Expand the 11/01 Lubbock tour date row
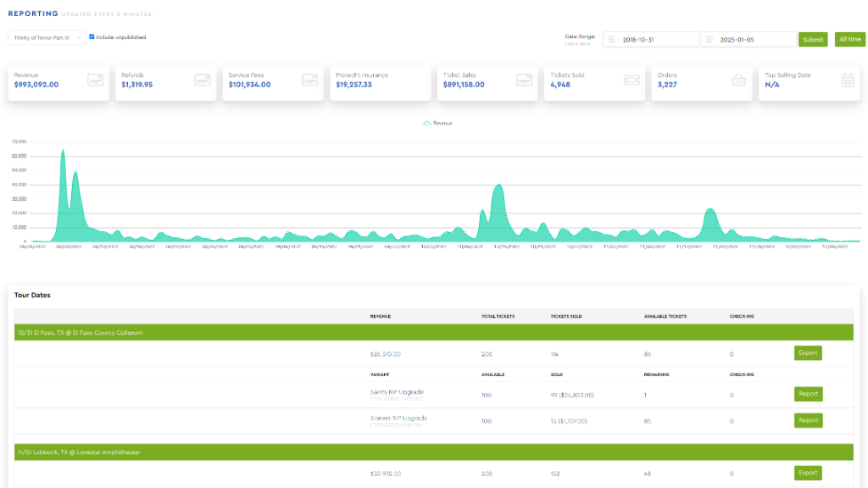This screenshot has height=488, width=868. (x=78, y=452)
